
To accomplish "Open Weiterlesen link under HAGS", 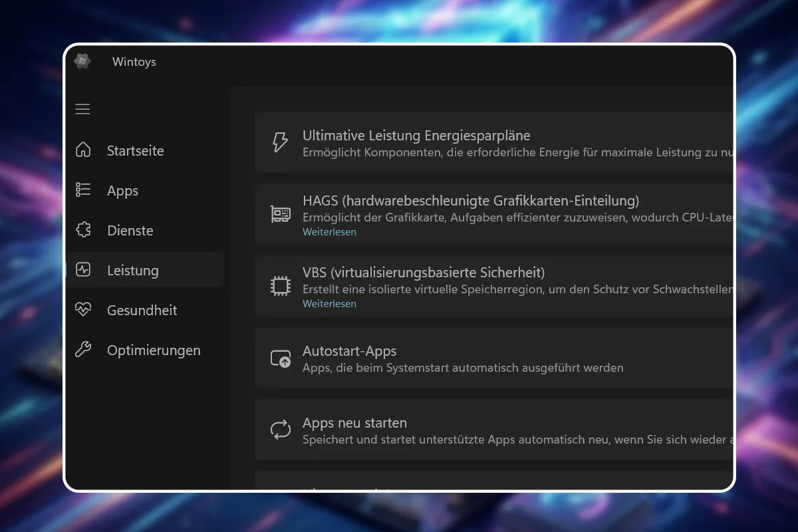I will point(329,231).
